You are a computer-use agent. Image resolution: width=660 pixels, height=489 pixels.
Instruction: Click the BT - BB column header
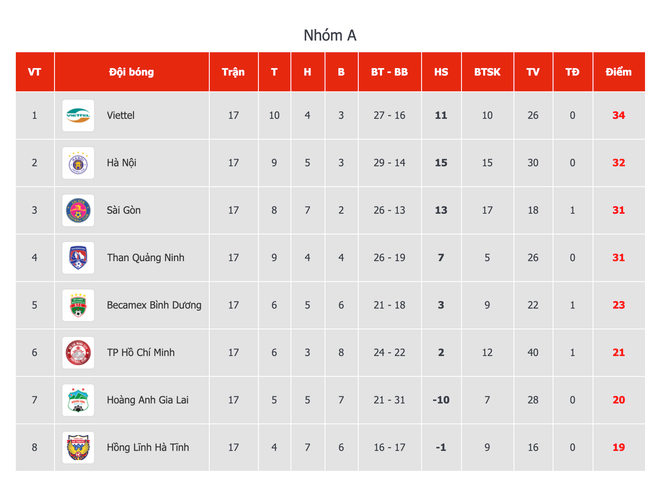(x=389, y=72)
